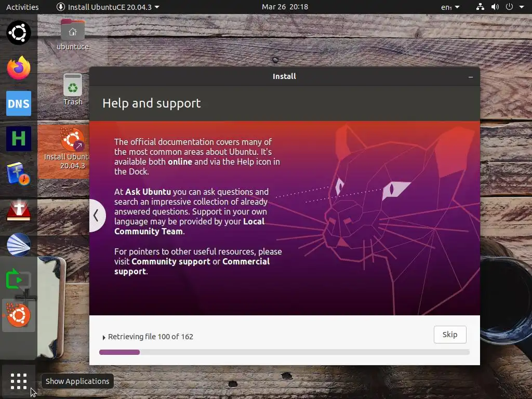Open the Ubuntu logo dock icon

[18, 33]
